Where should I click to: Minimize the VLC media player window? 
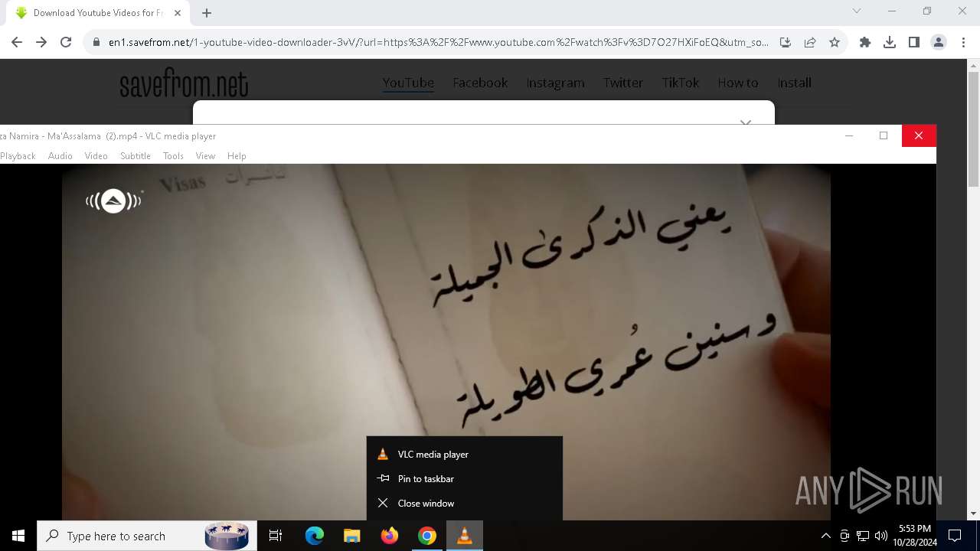pos(848,135)
